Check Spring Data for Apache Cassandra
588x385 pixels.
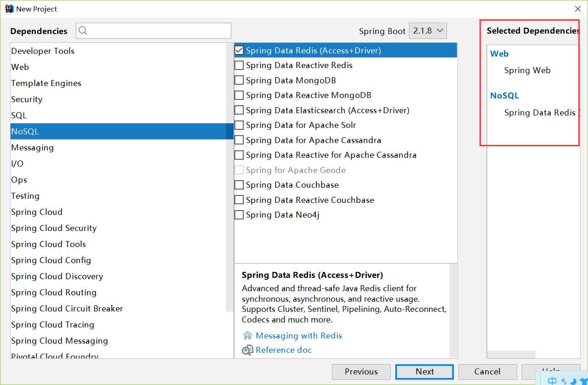239,140
